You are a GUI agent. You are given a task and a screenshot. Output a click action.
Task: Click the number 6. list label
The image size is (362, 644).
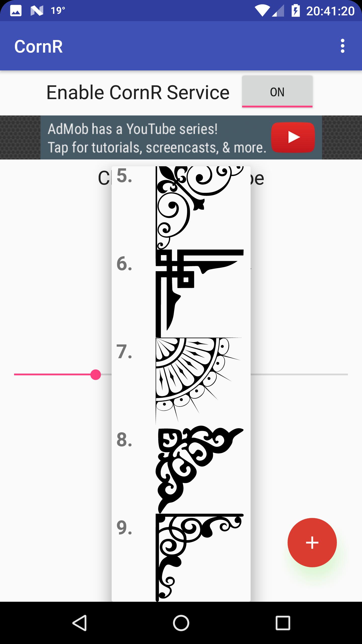[124, 263]
